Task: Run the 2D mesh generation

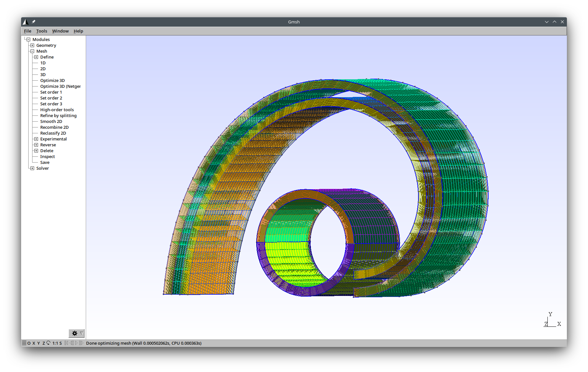Action: pos(43,69)
